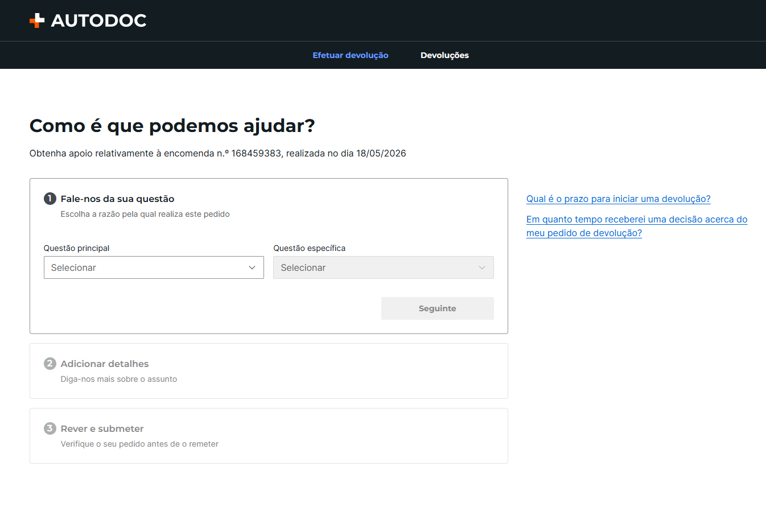
Task: Click the Como é que podemos ajudar heading
Action: pos(172,125)
